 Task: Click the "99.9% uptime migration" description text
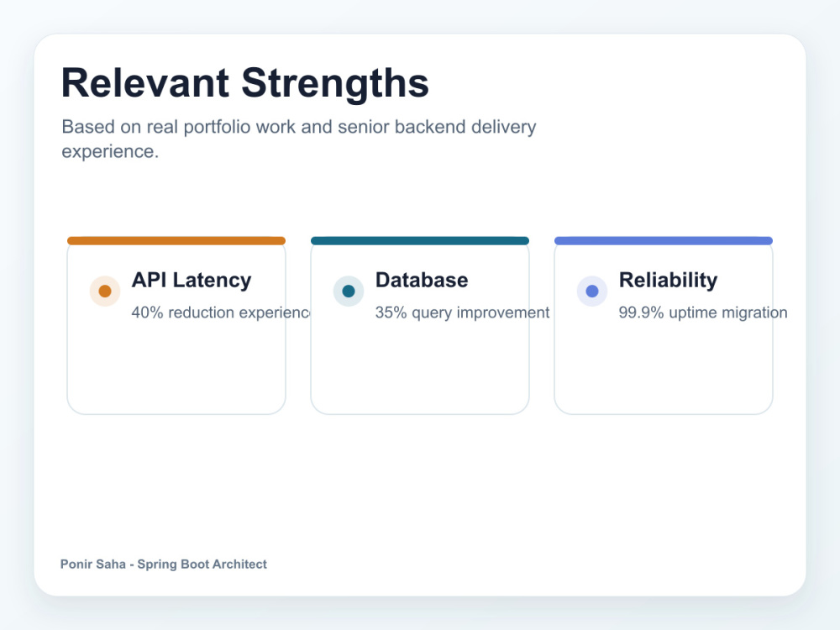(703, 312)
